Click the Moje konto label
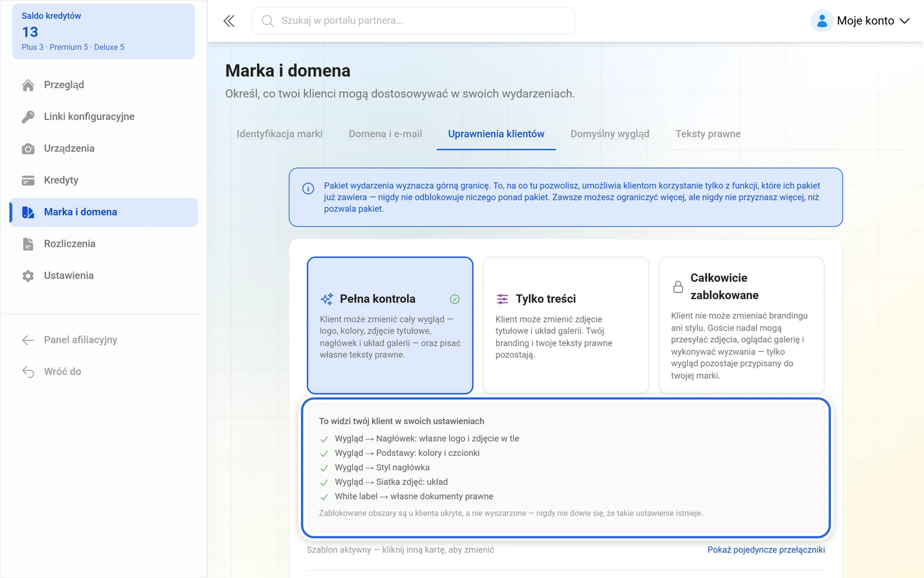This screenshot has width=924, height=578. pyautogui.click(x=865, y=21)
